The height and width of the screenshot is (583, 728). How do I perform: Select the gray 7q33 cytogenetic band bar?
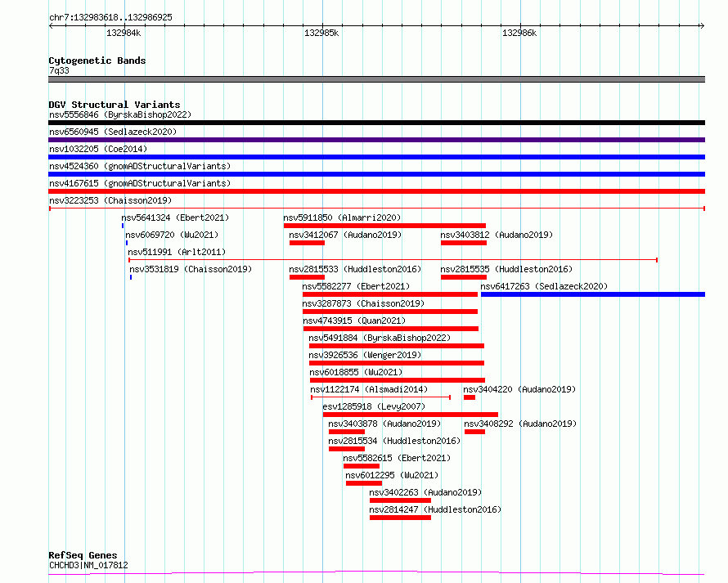tap(376, 79)
